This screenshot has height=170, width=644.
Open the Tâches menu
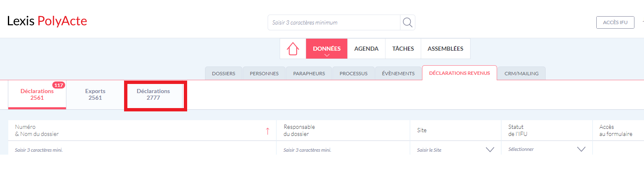tap(403, 49)
